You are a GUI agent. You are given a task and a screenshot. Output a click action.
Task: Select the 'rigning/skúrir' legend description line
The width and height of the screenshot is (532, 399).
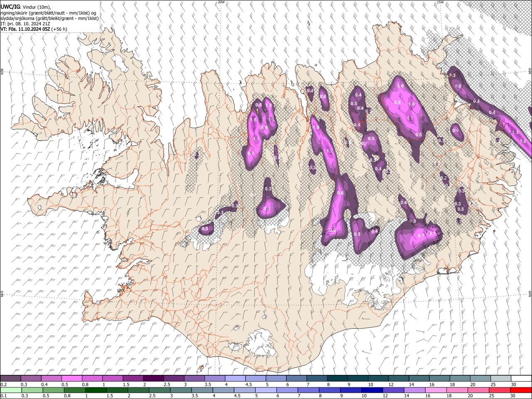(x=48, y=12)
